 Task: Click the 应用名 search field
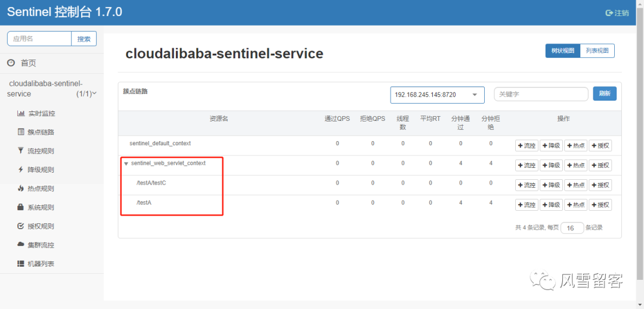39,39
